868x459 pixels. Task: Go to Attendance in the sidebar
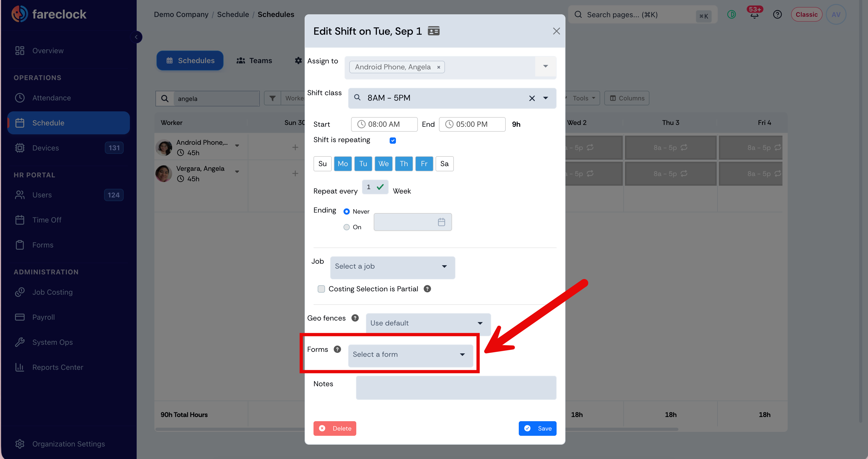(51, 98)
